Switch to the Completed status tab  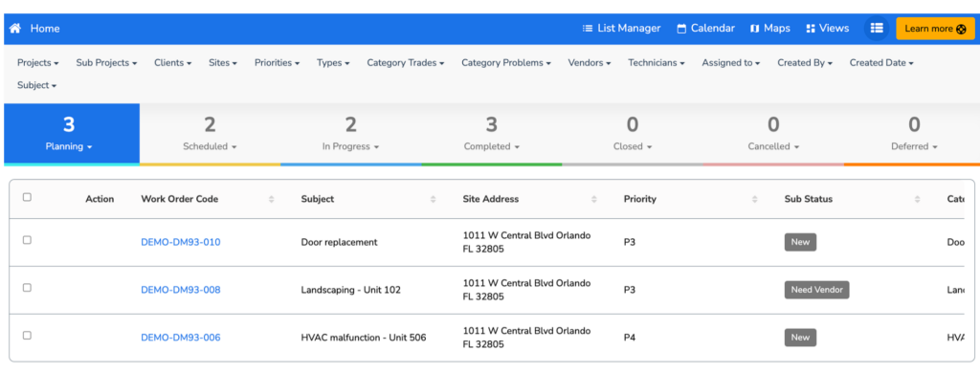coord(491,134)
